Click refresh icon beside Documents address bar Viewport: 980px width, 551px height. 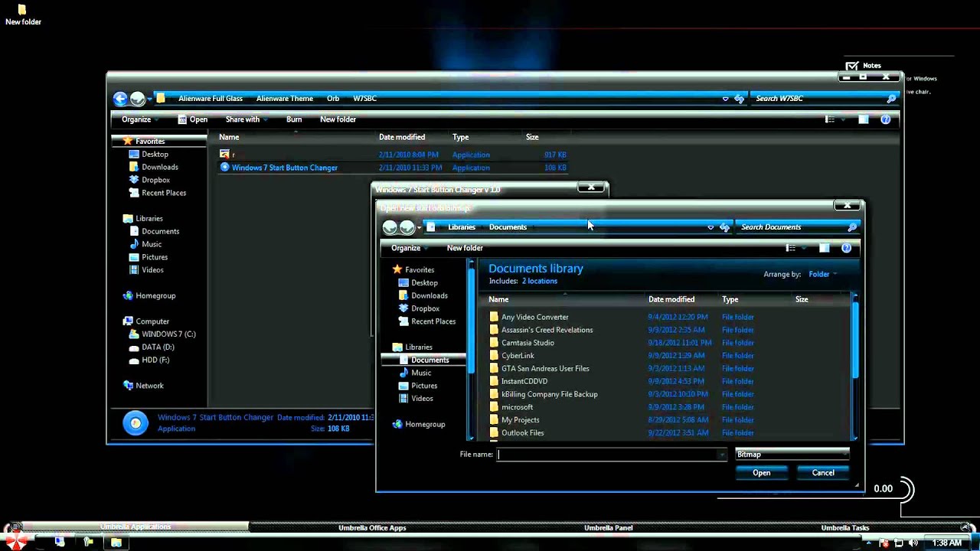pos(724,227)
